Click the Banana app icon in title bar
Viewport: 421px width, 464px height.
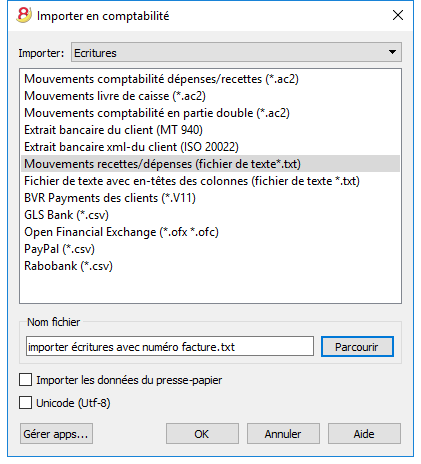24,15
